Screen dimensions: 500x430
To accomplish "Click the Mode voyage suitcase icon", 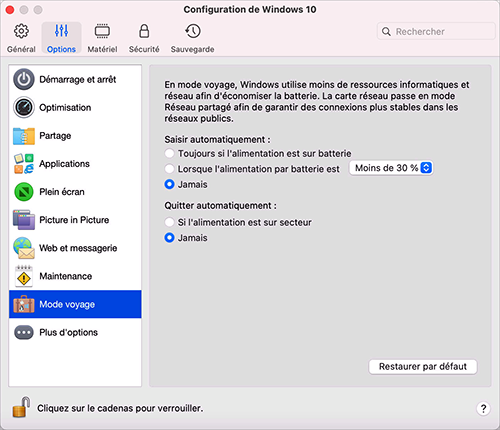I will pos(24,304).
